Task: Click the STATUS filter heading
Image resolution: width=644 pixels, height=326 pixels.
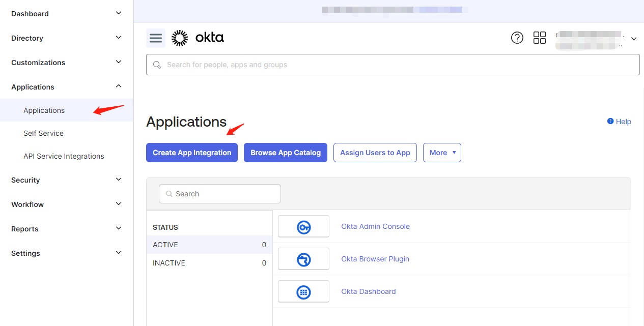Action: pos(165,227)
